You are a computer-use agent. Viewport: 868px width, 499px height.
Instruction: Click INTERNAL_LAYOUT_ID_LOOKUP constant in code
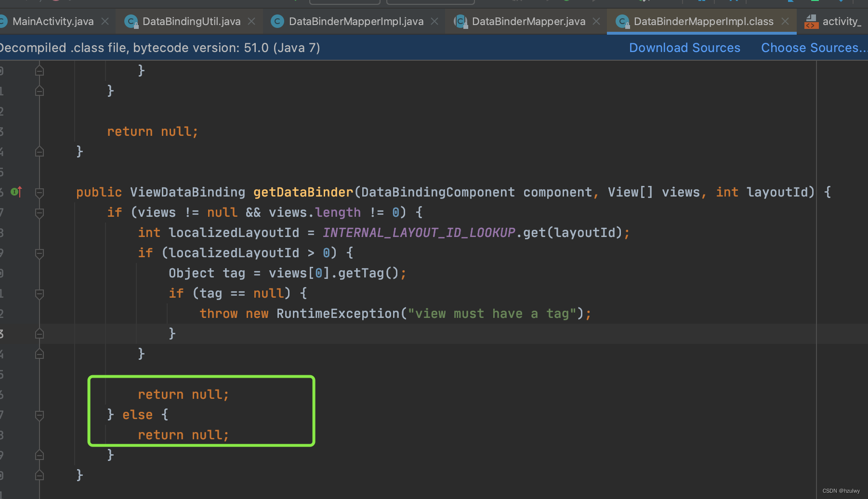coord(419,233)
